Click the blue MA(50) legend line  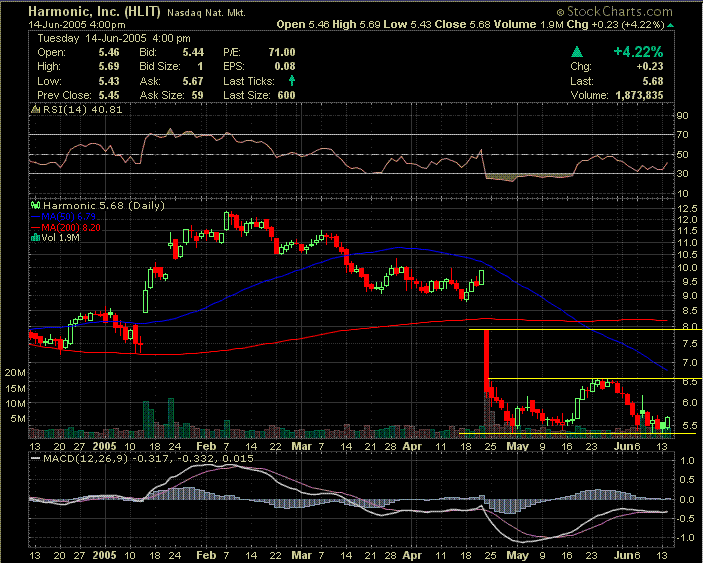click(34, 215)
